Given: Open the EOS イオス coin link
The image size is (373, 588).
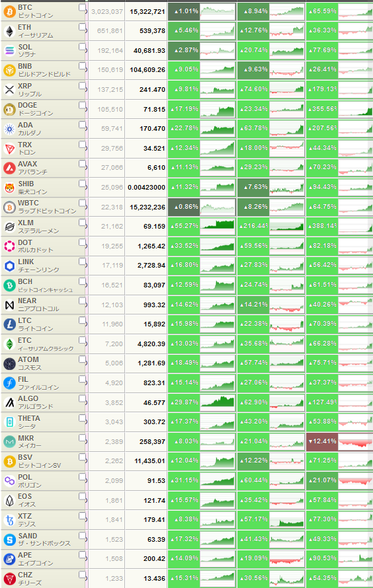Looking at the screenshot, I should click(x=27, y=500).
